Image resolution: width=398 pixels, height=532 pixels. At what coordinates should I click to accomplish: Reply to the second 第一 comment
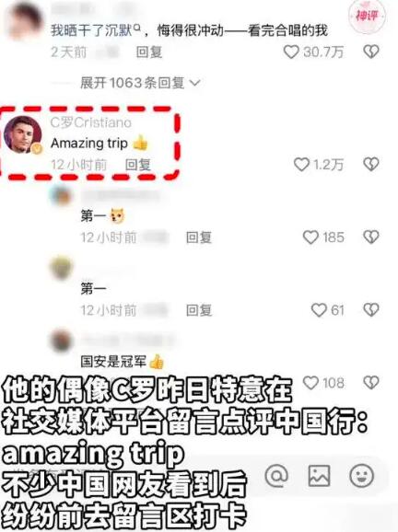tap(199, 310)
